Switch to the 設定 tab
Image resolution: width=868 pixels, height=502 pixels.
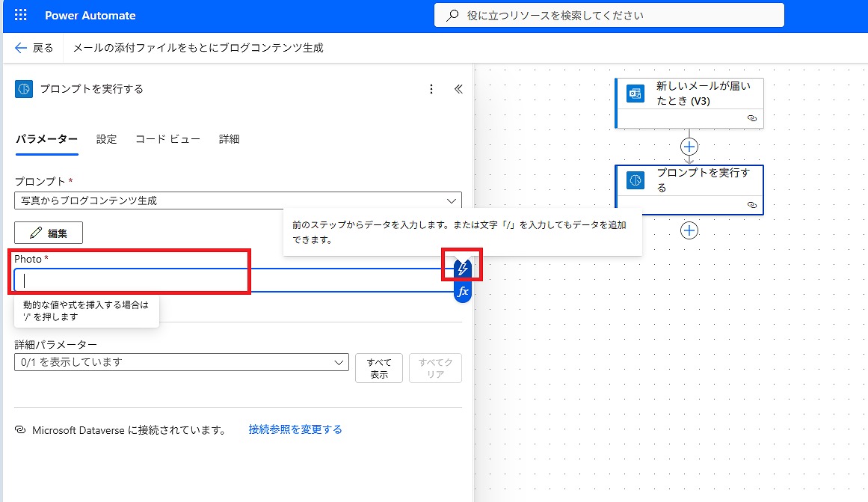[x=106, y=139]
